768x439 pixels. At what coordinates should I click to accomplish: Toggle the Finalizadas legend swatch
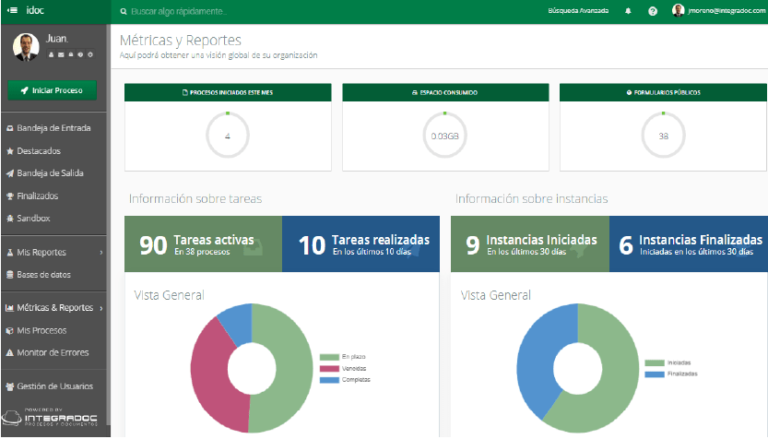654,374
